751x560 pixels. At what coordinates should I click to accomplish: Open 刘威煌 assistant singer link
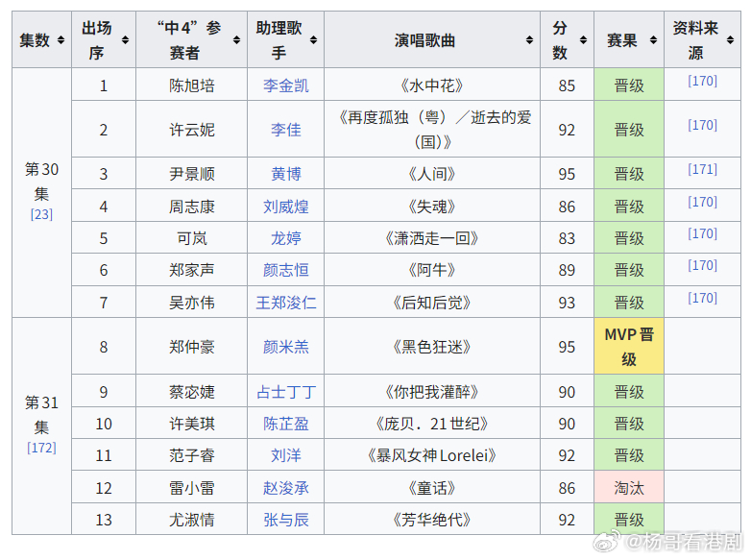point(286,207)
